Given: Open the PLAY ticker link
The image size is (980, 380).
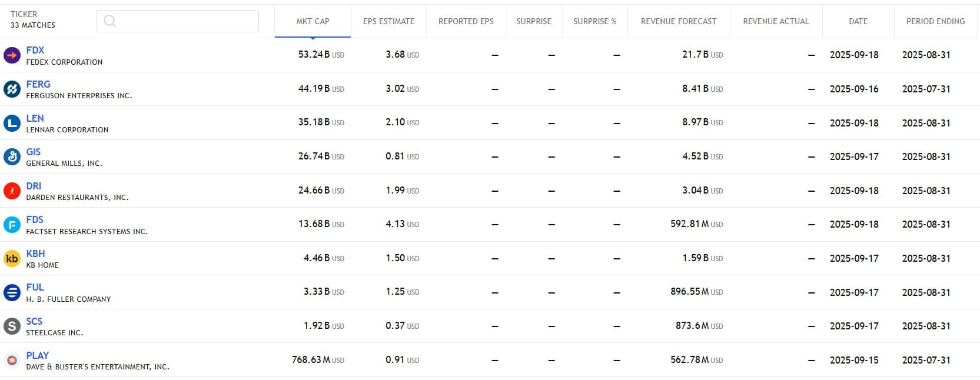Looking at the screenshot, I should (x=38, y=356).
